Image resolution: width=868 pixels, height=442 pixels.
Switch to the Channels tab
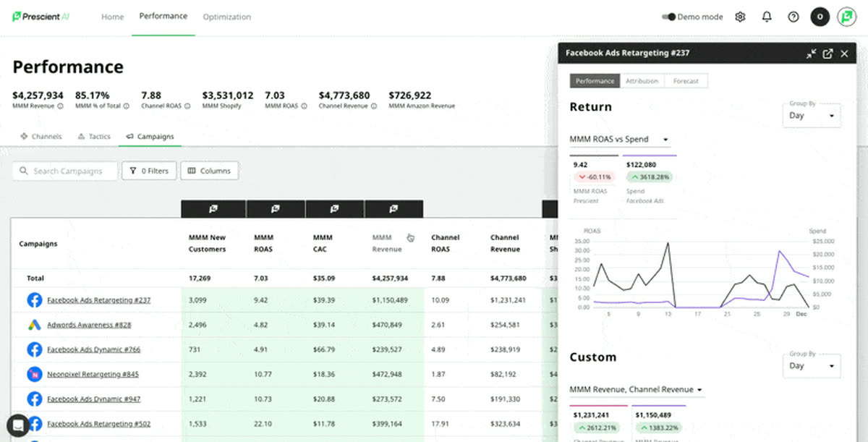[x=41, y=136]
